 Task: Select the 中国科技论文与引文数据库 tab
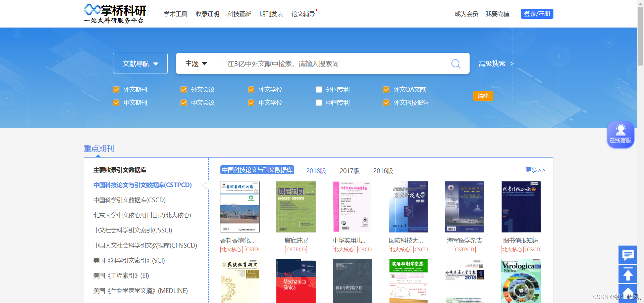tap(257, 170)
